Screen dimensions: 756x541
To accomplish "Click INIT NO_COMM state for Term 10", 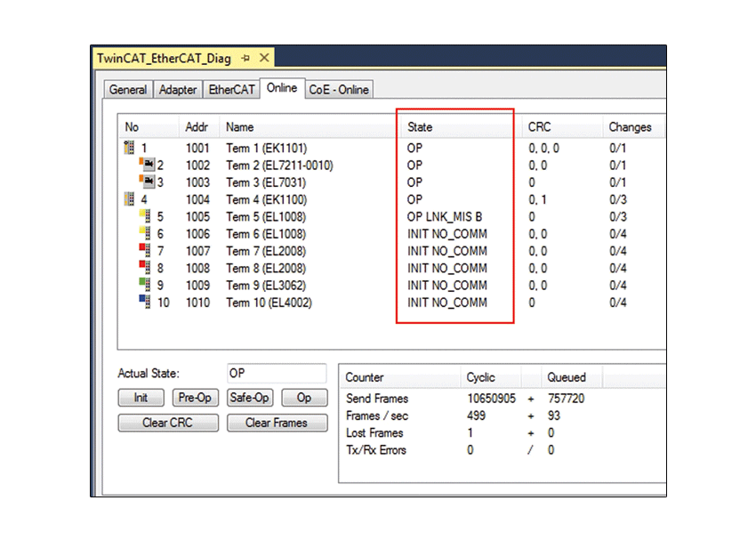I will [x=447, y=303].
